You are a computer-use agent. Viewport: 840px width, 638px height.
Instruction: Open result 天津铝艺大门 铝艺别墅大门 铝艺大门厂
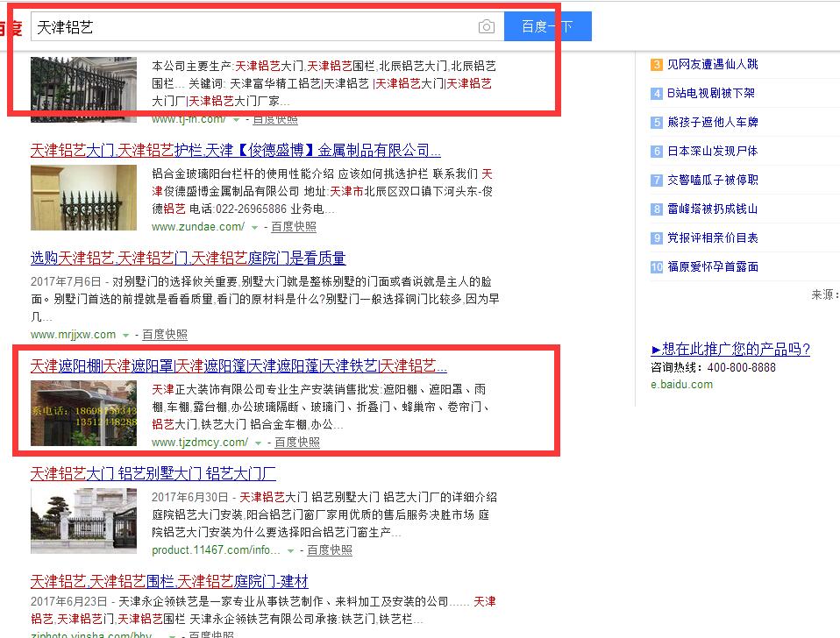[x=153, y=474]
